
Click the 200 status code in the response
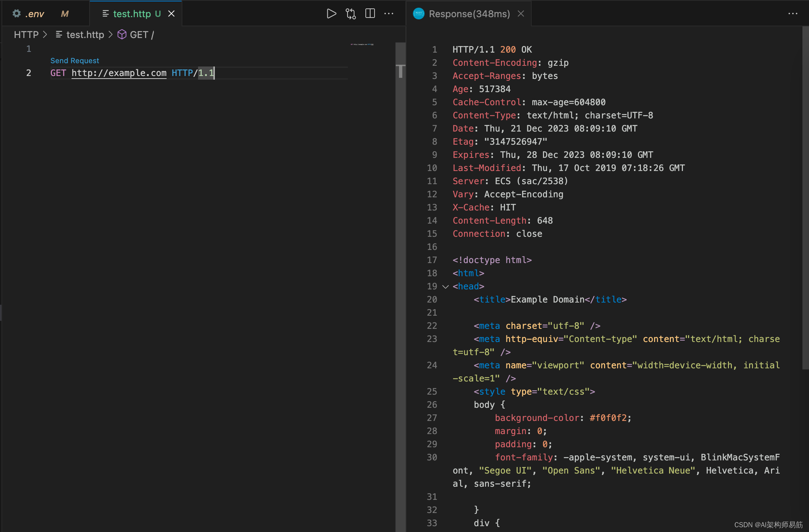508,50
